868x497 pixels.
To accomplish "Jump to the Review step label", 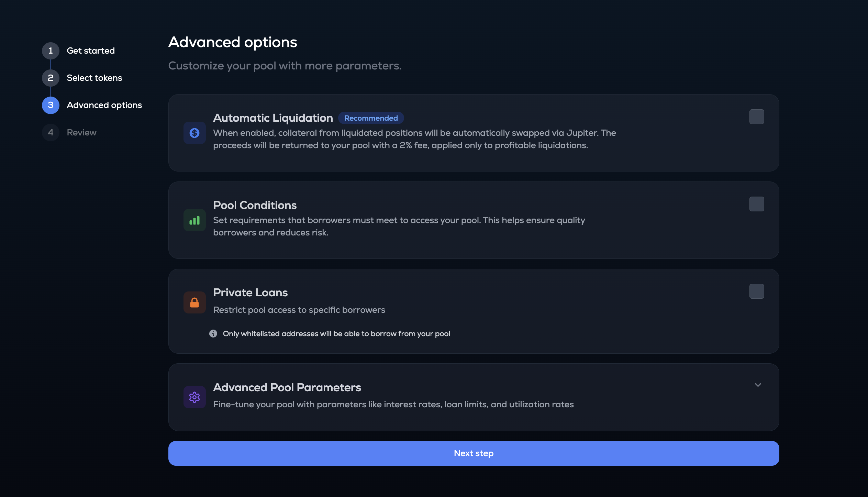I will (81, 133).
